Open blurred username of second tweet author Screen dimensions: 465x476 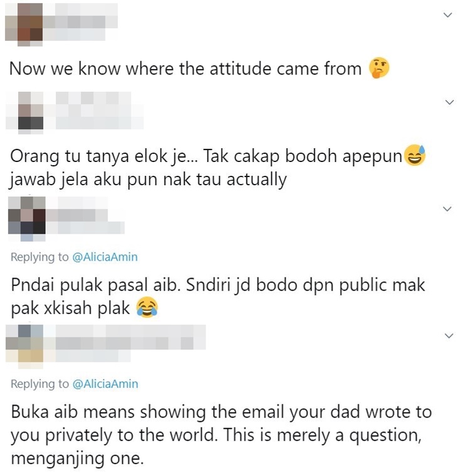pos(94,111)
